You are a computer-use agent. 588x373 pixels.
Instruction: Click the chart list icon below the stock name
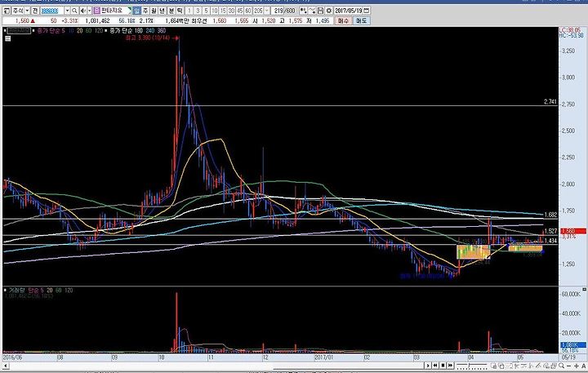pyautogui.click(x=8, y=38)
